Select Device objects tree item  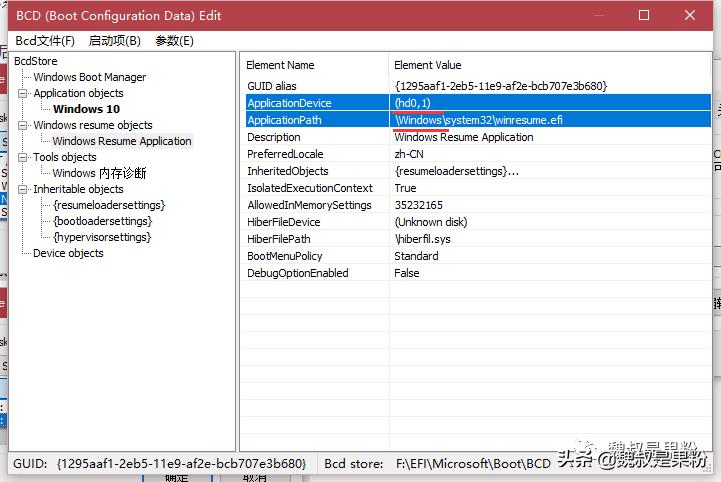(68, 253)
